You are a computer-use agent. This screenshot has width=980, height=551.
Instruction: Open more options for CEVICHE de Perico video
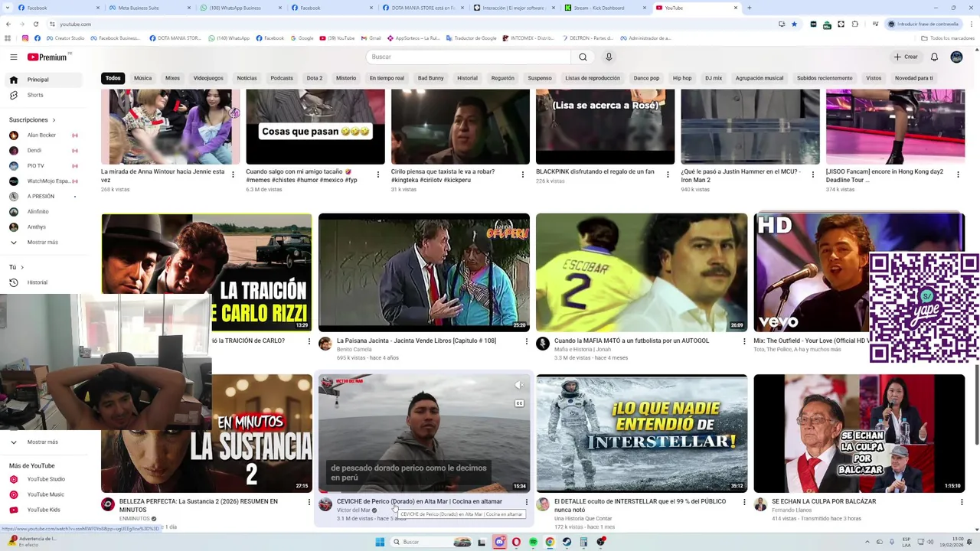tap(526, 502)
